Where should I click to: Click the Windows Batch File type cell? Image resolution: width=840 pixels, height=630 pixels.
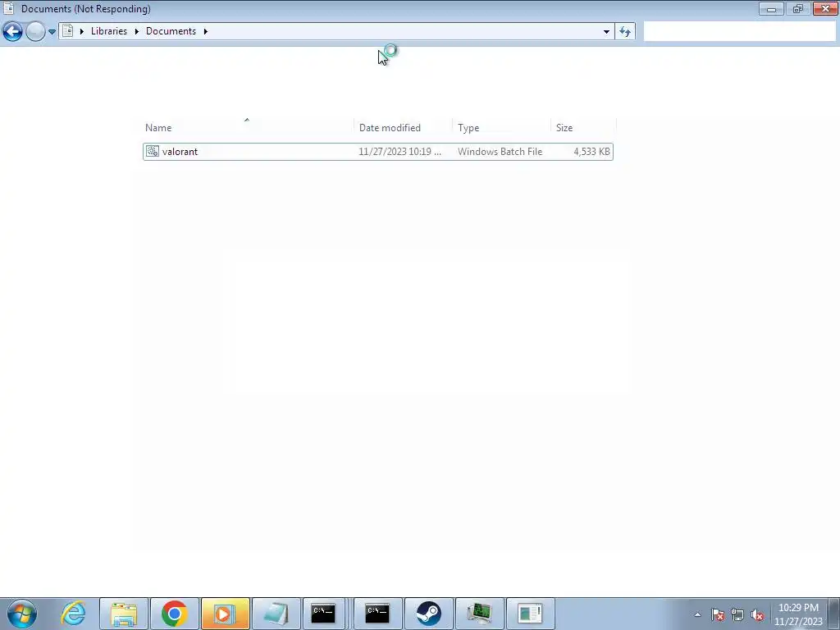500,152
